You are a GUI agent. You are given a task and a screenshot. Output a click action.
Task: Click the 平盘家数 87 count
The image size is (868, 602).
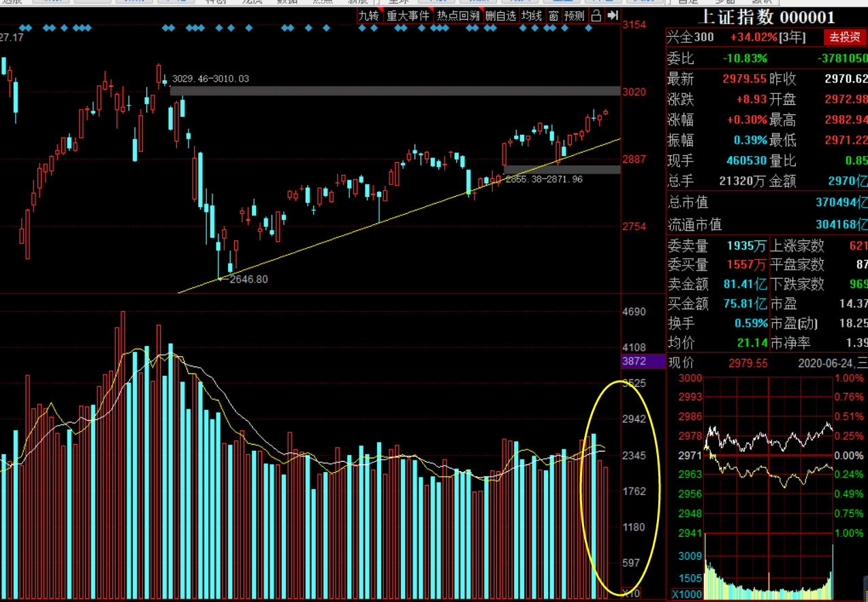[x=861, y=264]
